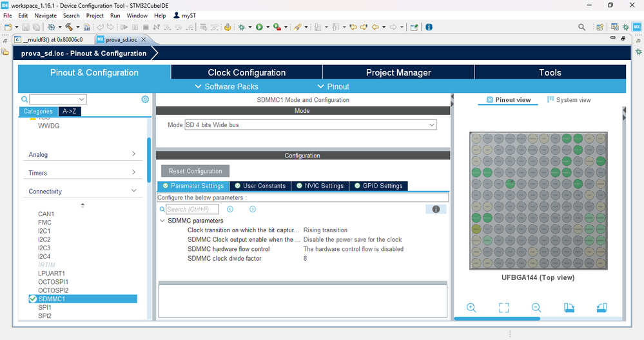Screen dimensions: 644x340
Task: Click the Build hammer icon
Action: click(69, 27)
